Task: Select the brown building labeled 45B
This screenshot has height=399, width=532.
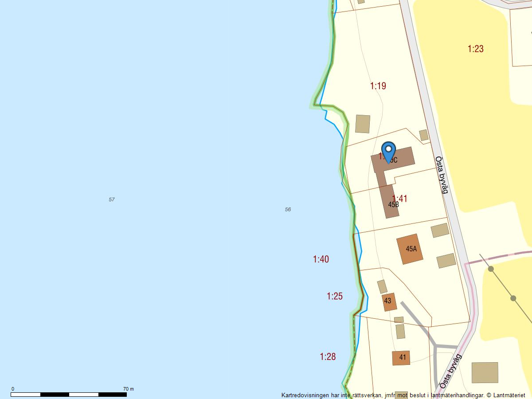Action: point(390,202)
